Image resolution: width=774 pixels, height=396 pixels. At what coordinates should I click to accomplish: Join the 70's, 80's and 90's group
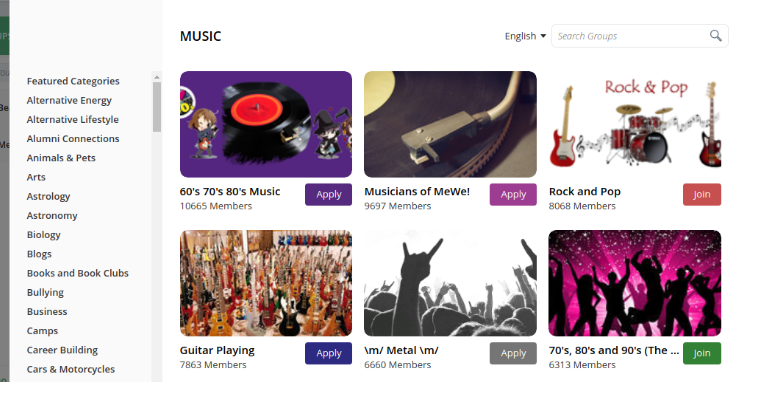pos(701,353)
